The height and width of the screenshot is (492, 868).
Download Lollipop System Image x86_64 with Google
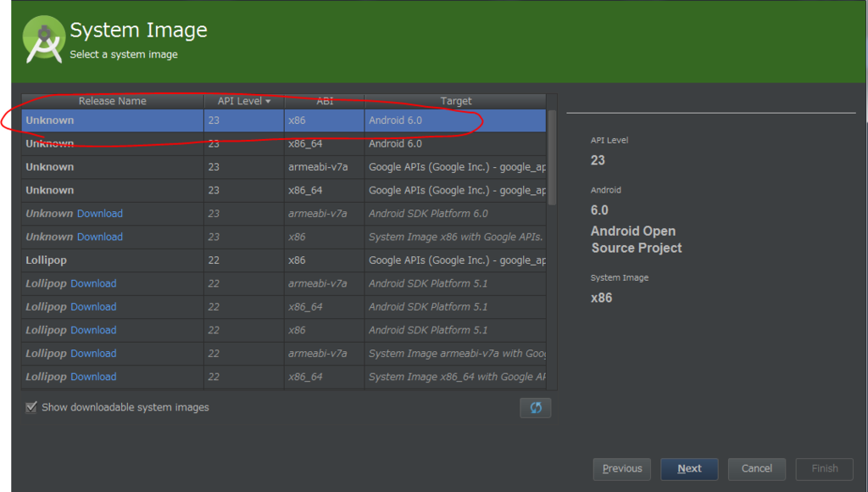tap(93, 376)
